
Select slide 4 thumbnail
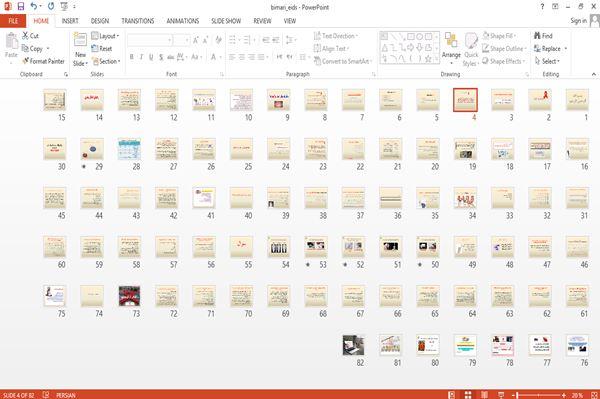click(465, 100)
